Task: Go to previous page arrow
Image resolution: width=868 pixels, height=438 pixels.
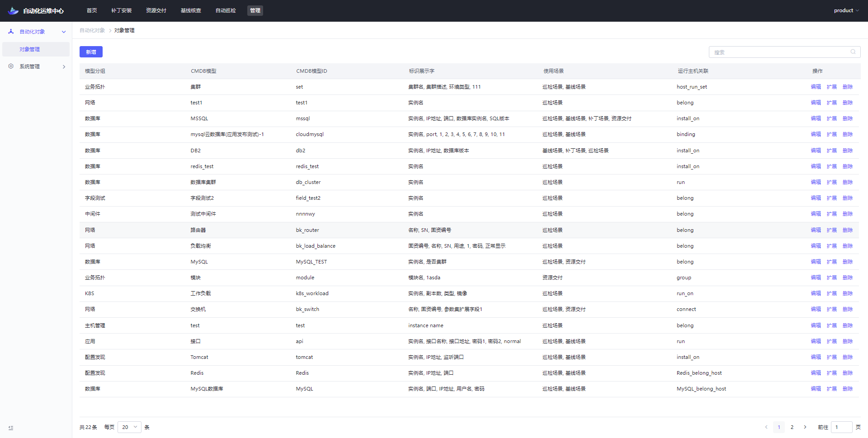Action: [766, 427]
